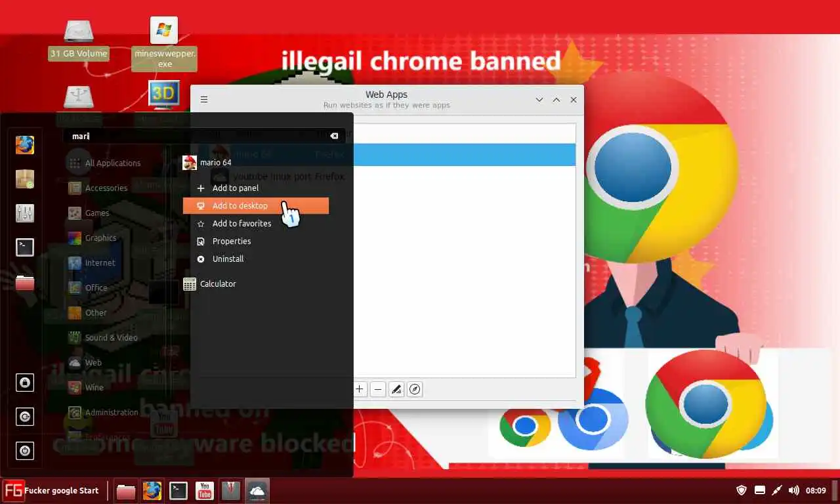Click the compass launch icon in Web Apps
Viewport: 840px width, 504px height.
coord(415,389)
